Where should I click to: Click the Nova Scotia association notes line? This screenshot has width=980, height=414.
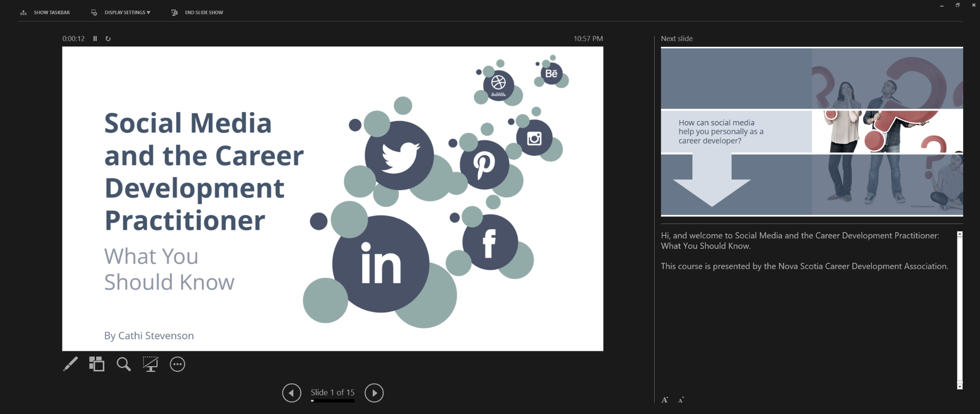click(804, 266)
